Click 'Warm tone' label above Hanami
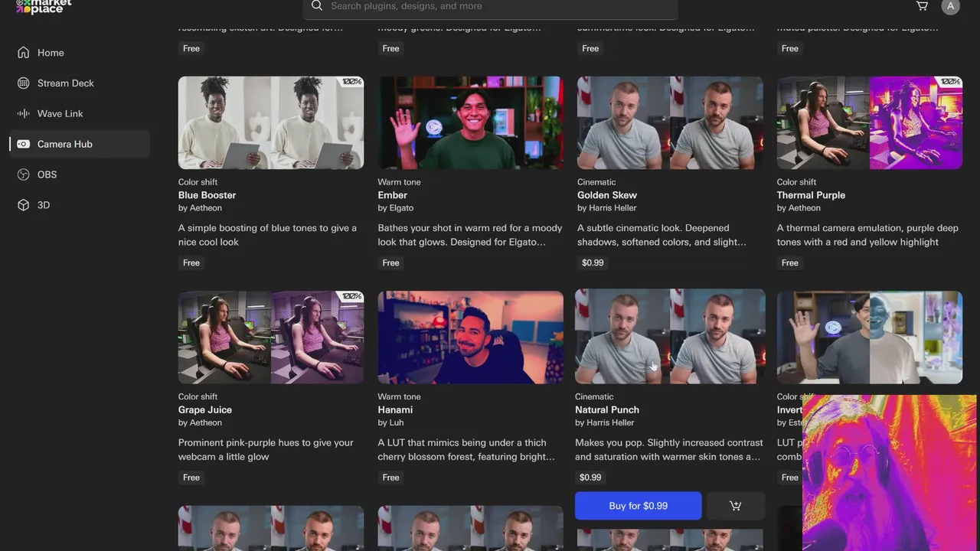Image resolution: width=980 pixels, height=551 pixels. (x=399, y=396)
